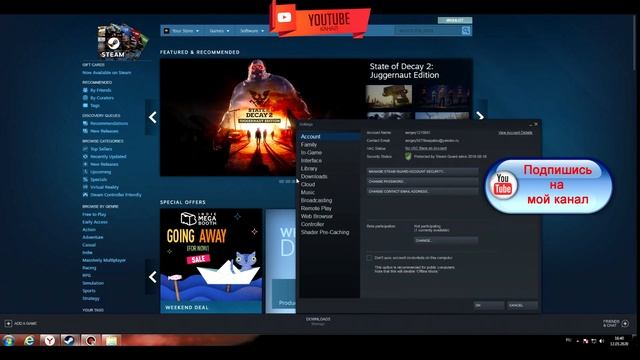Screen dimensions: 640x360
Task: Click Manage Steam Guard Account Security button
Action: tap(422, 171)
